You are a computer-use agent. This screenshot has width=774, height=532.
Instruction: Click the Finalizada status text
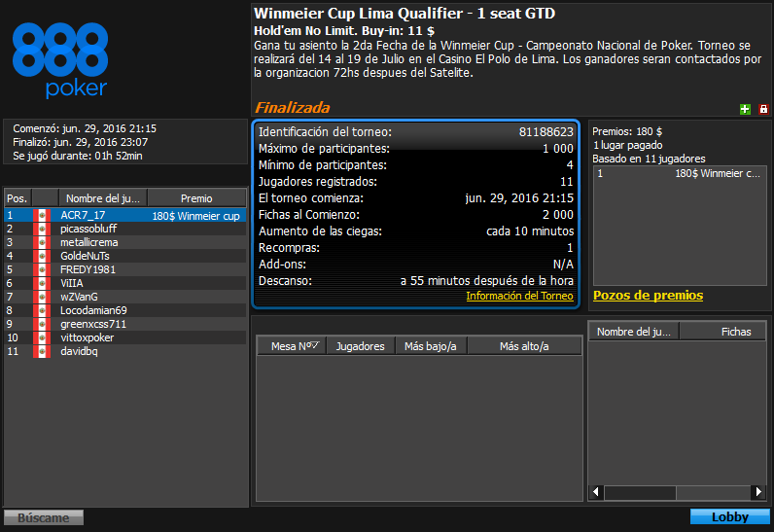[293, 108]
